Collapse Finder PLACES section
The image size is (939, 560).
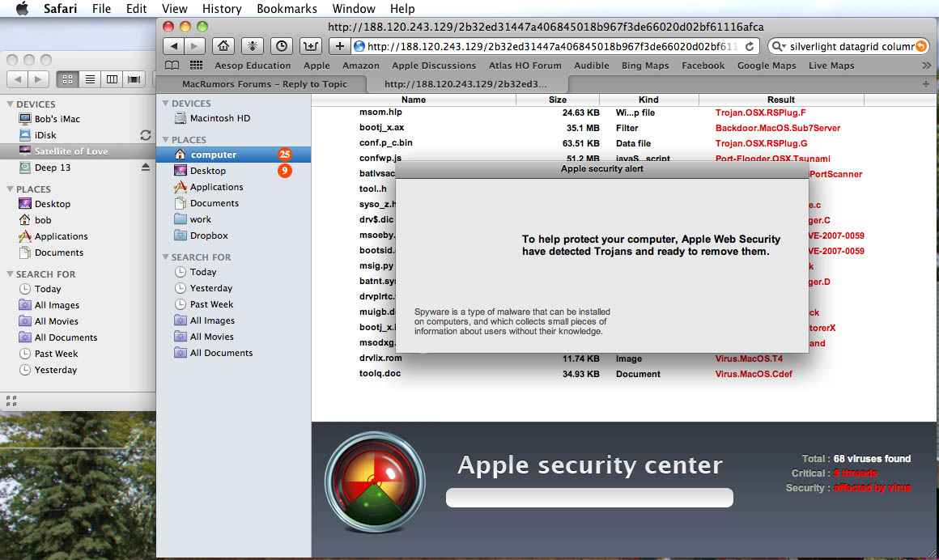coord(10,189)
